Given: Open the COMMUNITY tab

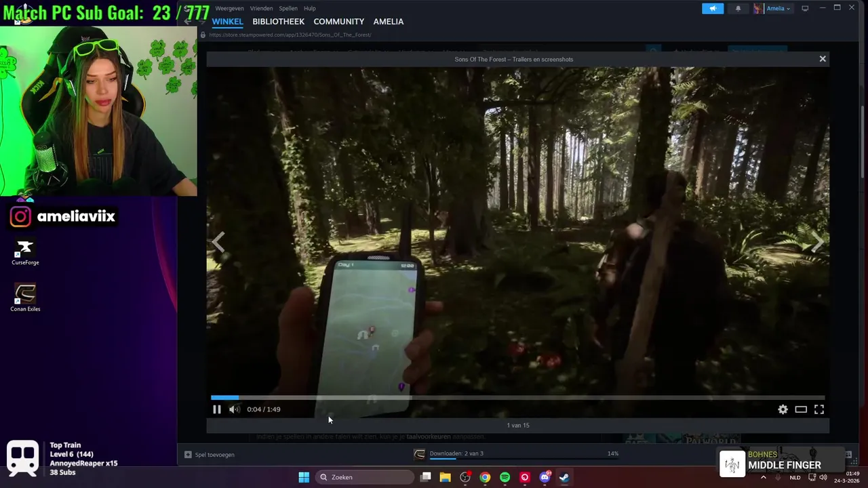Looking at the screenshot, I should [338, 22].
